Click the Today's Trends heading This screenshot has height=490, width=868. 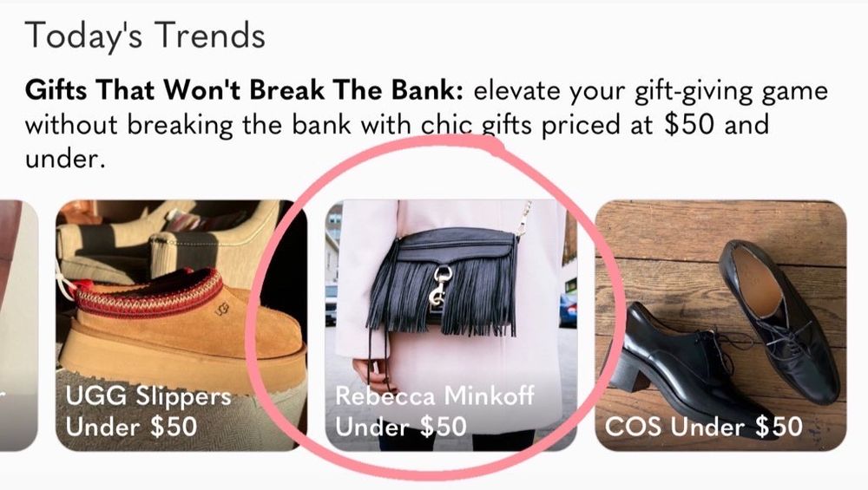click(x=145, y=35)
